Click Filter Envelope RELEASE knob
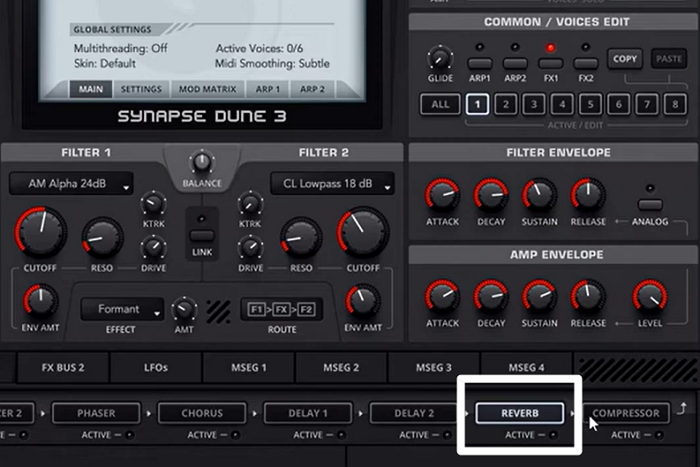Image resolution: width=700 pixels, height=467 pixels. tap(588, 196)
